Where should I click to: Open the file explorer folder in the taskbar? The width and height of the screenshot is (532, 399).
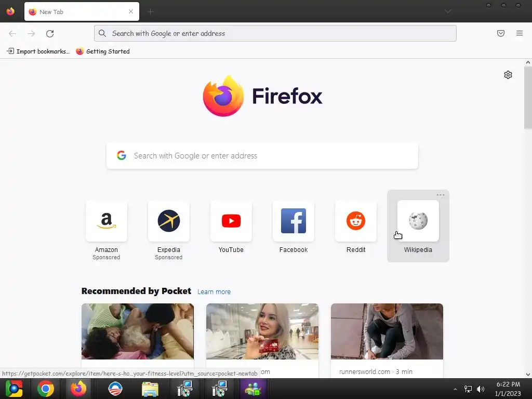(x=150, y=389)
